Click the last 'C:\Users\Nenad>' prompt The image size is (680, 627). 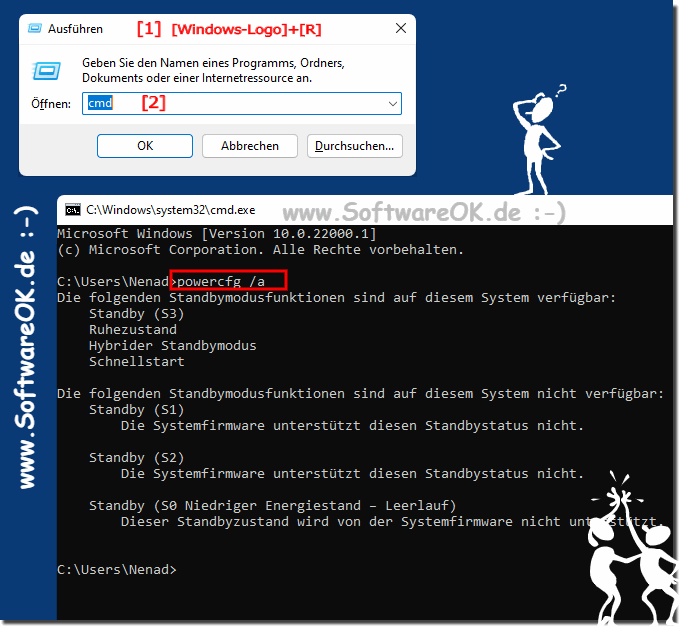coord(117,570)
